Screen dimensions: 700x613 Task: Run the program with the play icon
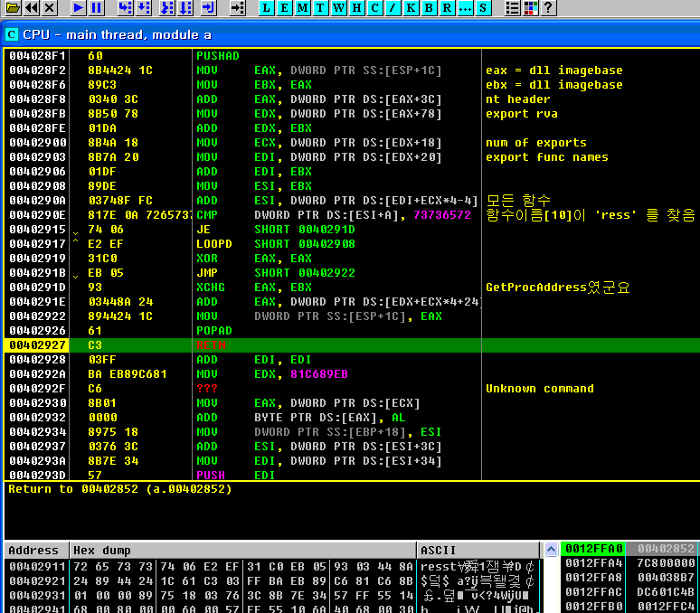(x=78, y=7)
